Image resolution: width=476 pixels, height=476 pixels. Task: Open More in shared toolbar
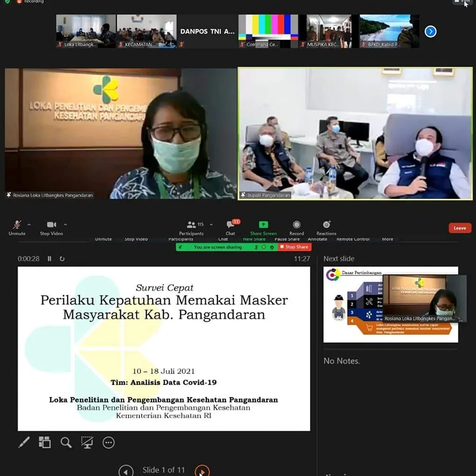click(x=387, y=239)
